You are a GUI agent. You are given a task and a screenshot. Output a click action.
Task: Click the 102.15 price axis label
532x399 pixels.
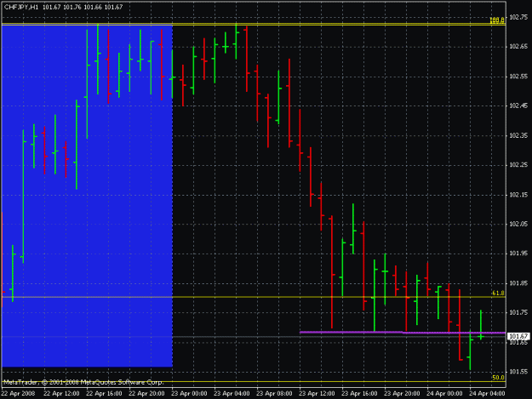coord(518,195)
